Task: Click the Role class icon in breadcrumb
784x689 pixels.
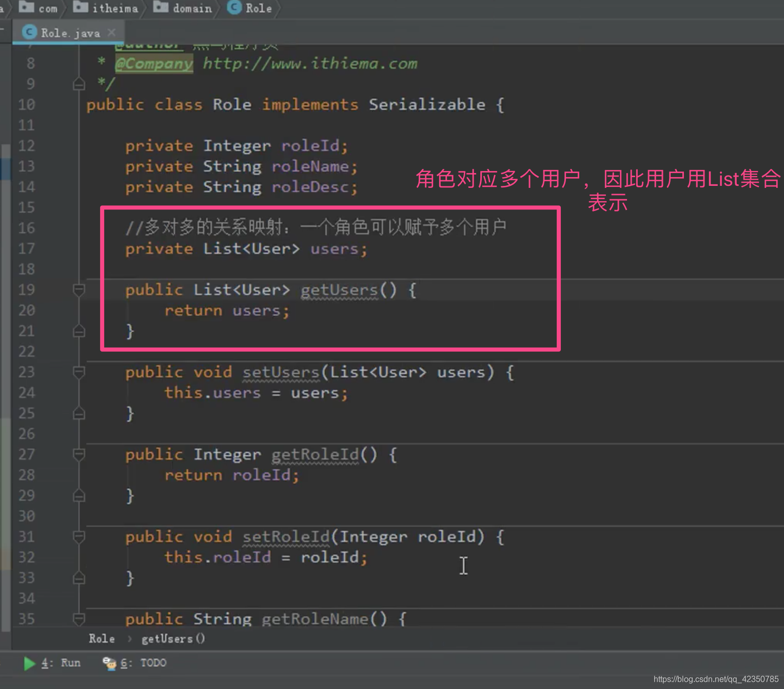Action: [234, 7]
